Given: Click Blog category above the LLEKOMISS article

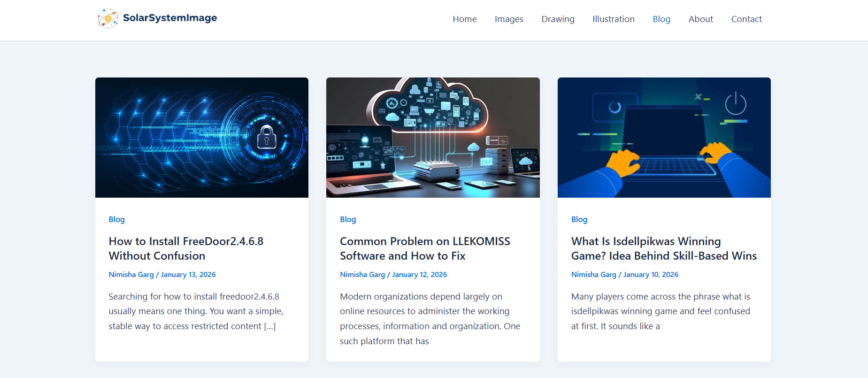Looking at the screenshot, I should pyautogui.click(x=348, y=219).
